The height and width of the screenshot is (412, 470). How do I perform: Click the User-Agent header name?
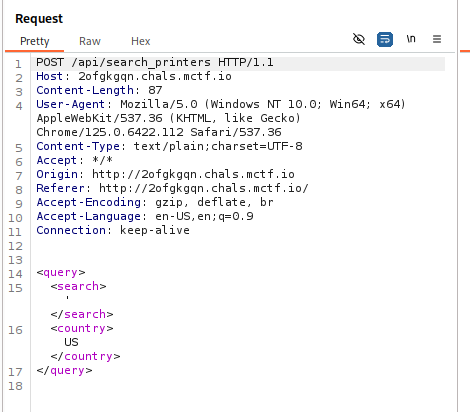71,104
